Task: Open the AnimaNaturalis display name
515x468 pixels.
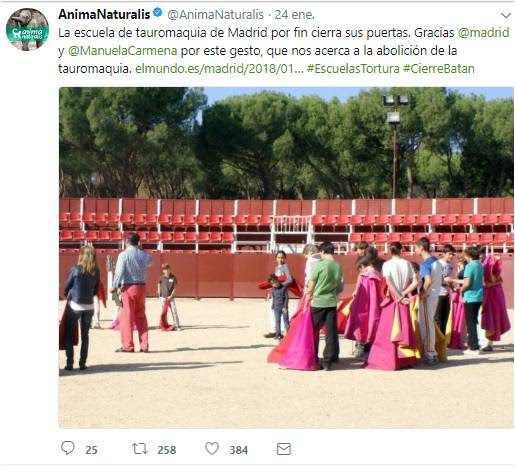Action: click(x=104, y=14)
